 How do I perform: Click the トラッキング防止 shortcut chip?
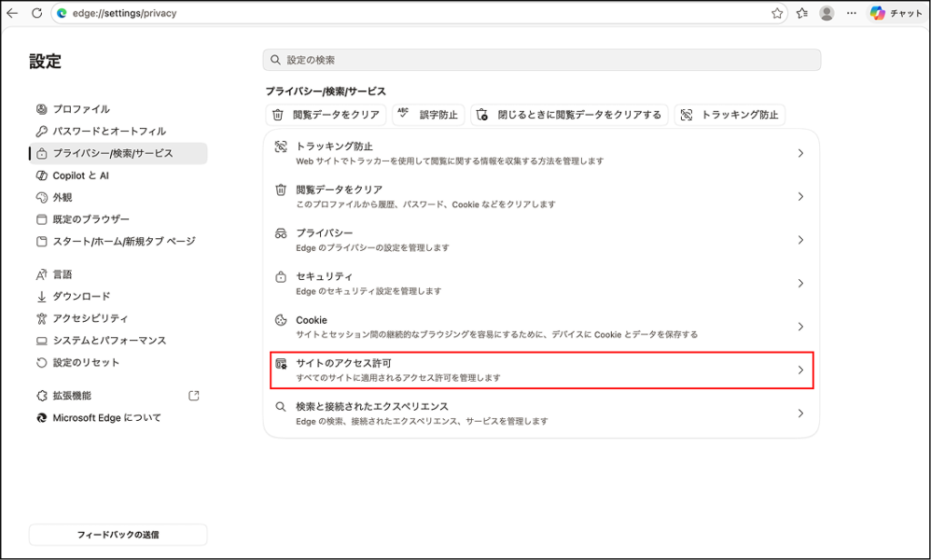(x=730, y=115)
